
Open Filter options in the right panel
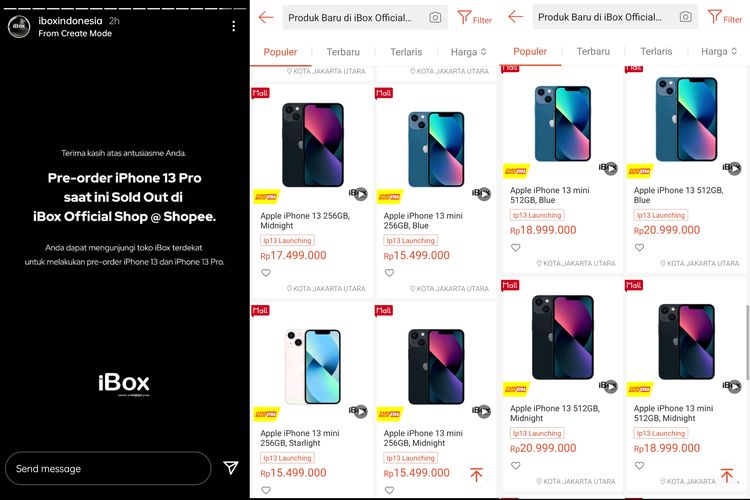[725, 17]
